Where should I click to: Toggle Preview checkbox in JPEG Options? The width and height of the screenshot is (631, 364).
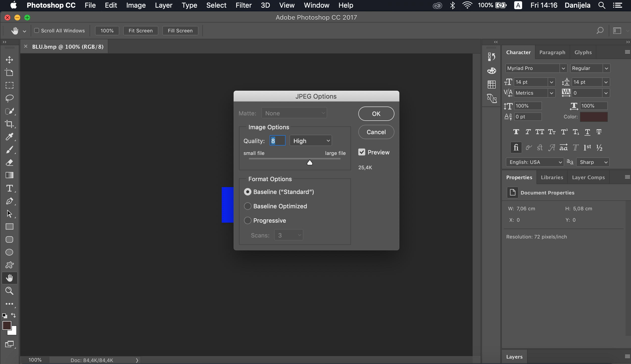[362, 152]
